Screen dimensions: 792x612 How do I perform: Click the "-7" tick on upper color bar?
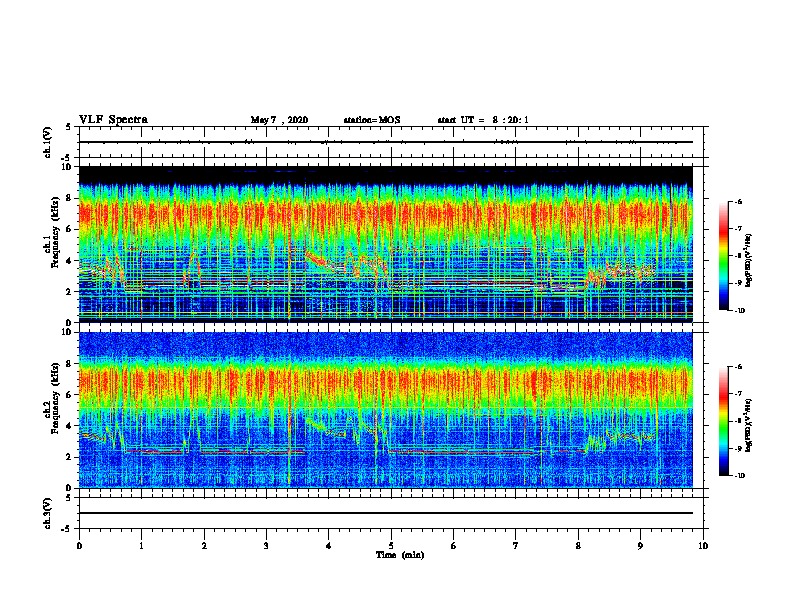[x=738, y=229]
